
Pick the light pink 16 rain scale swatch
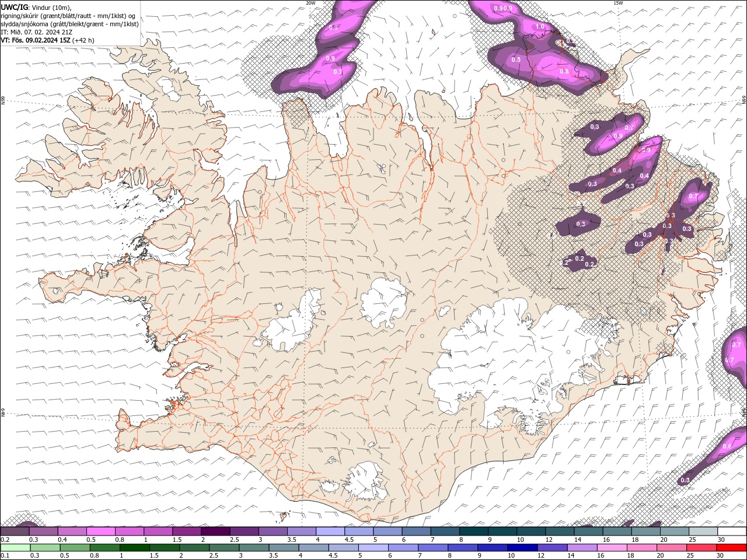[612, 548]
